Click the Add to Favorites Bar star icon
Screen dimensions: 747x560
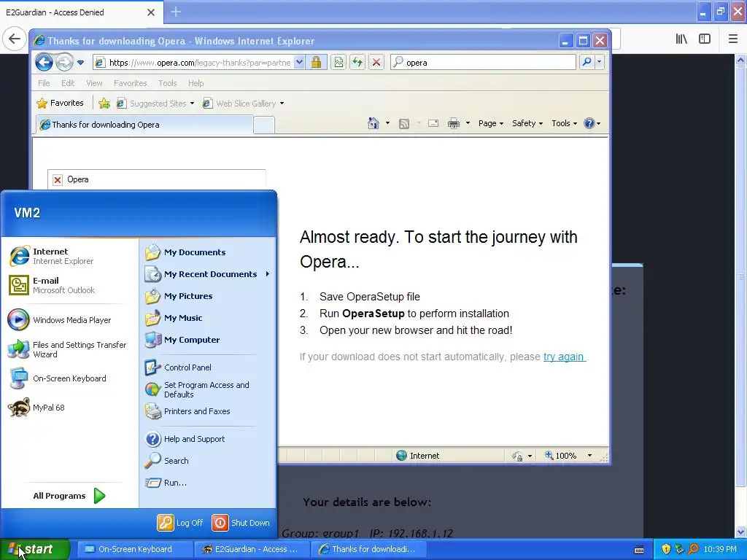(x=104, y=103)
